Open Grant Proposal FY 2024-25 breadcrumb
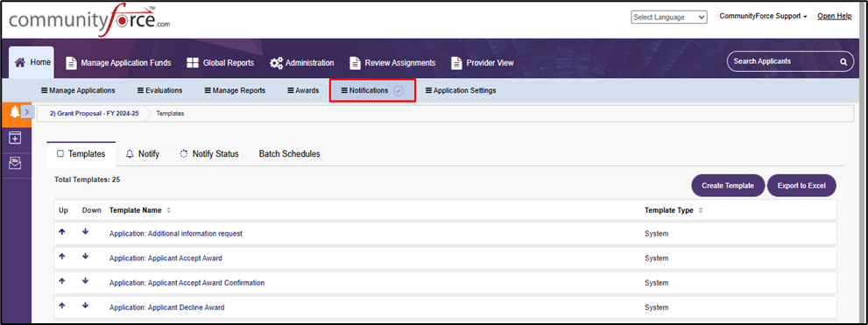 point(94,114)
